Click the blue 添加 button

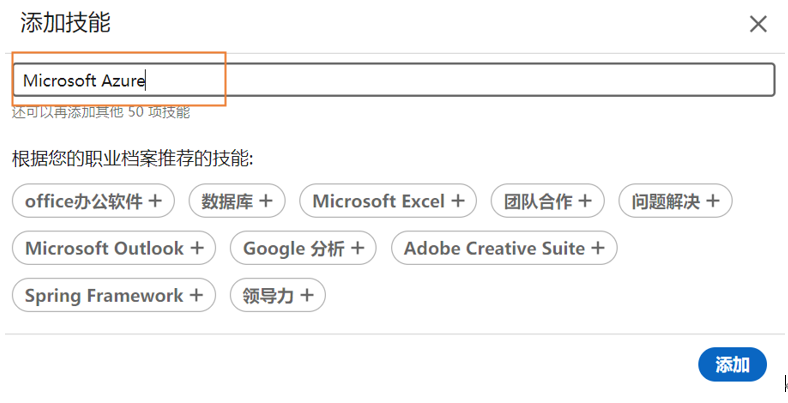(732, 364)
